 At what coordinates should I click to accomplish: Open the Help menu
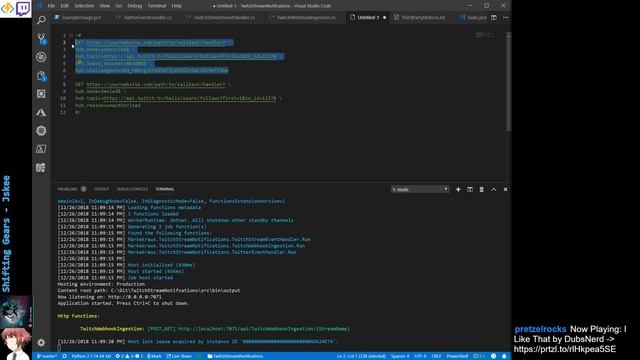(177, 6)
